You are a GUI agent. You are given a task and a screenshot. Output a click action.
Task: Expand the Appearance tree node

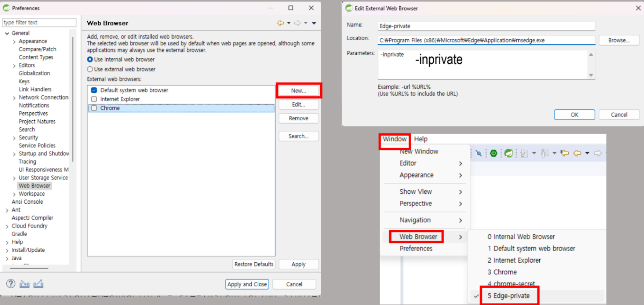(14, 42)
